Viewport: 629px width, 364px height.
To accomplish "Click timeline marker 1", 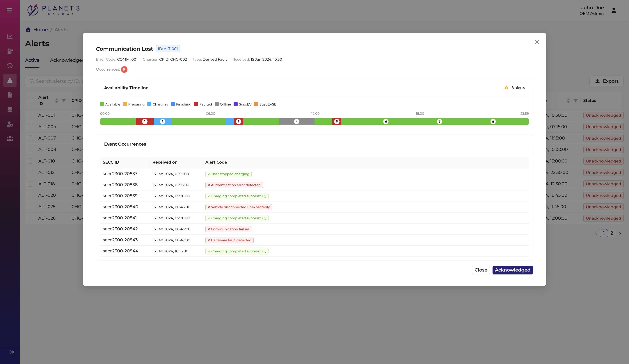I will pos(145,122).
